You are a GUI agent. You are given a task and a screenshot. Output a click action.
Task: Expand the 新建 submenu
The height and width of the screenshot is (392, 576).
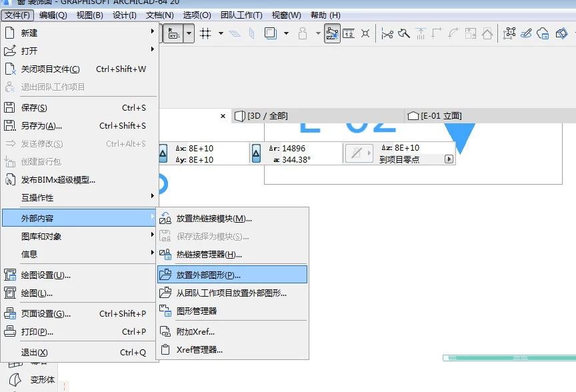click(80, 33)
